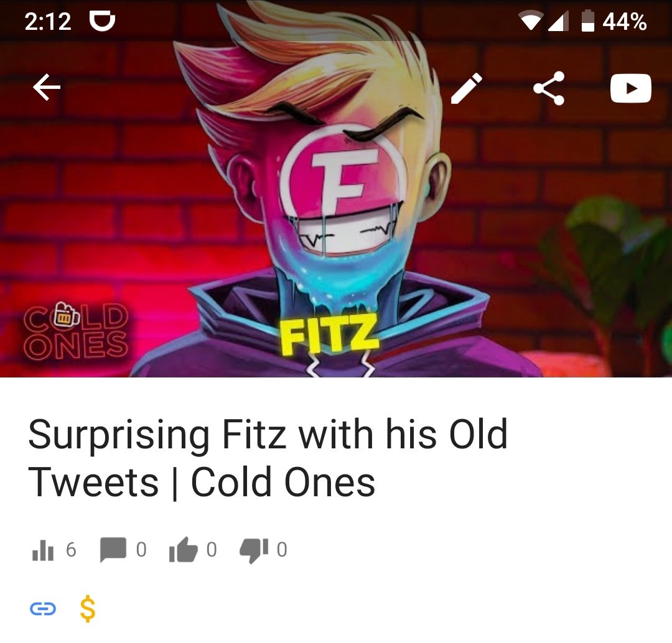Tap the Fitz video thumbnail image
672x643 pixels.
pyautogui.click(x=336, y=188)
